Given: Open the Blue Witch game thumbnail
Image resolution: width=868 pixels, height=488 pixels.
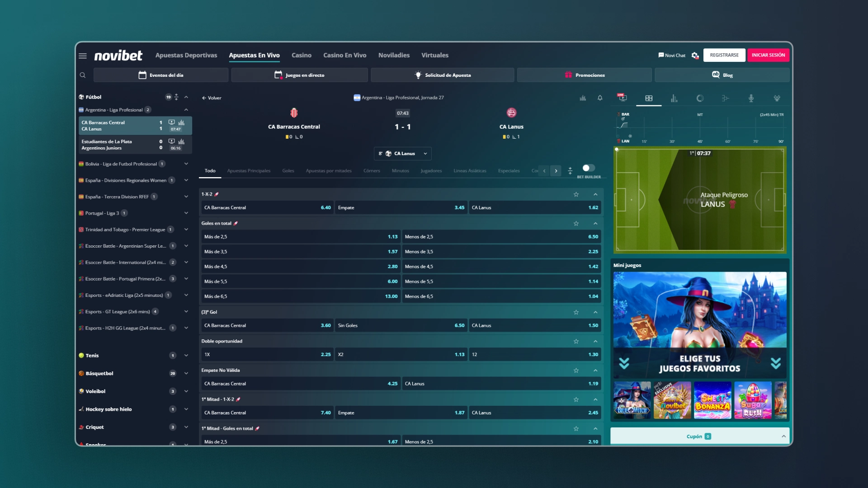Looking at the screenshot, I should pyautogui.click(x=632, y=400).
